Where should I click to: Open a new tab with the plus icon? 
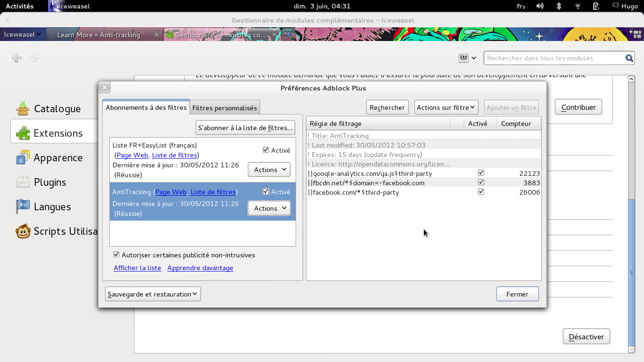pos(289,34)
